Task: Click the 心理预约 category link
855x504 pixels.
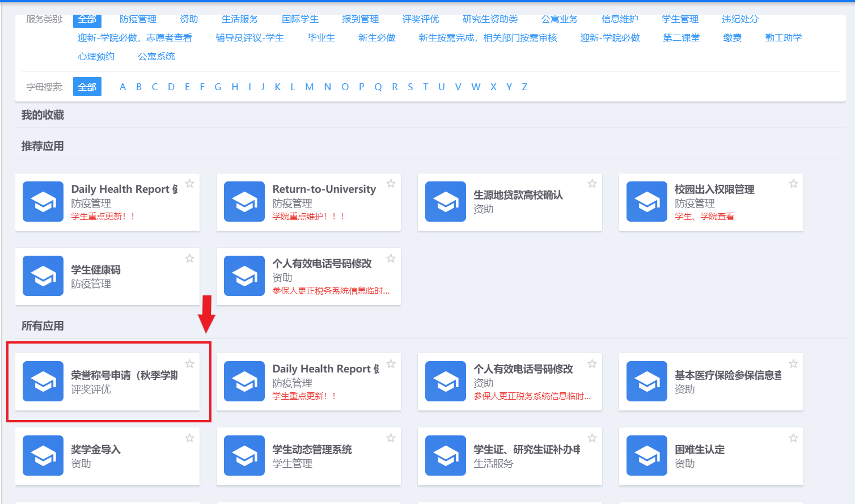Action: point(96,56)
